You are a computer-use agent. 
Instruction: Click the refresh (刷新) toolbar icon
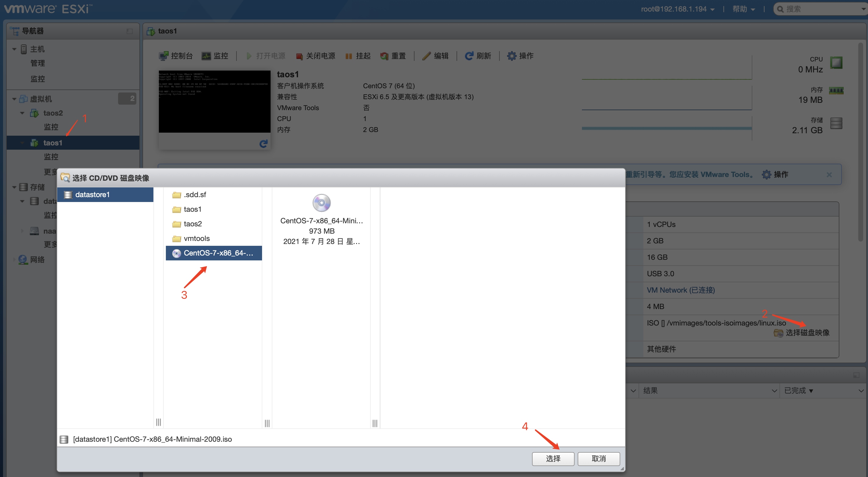point(469,56)
